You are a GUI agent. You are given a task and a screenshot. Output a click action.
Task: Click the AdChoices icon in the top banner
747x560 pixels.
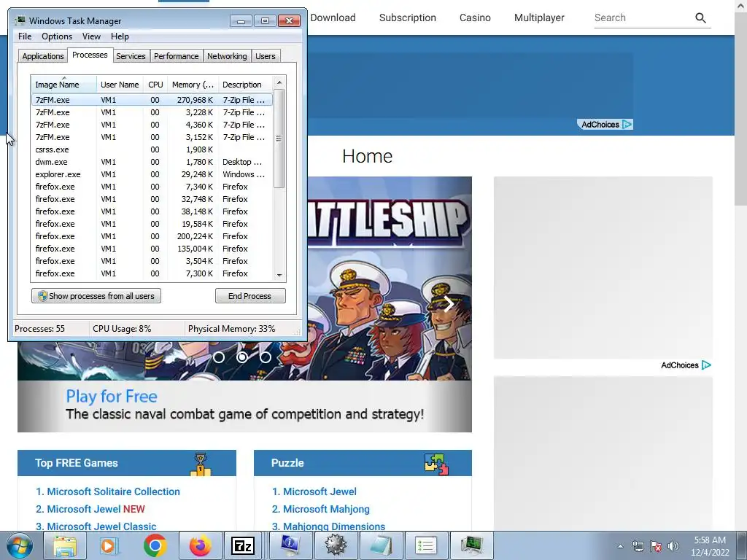[x=627, y=124]
